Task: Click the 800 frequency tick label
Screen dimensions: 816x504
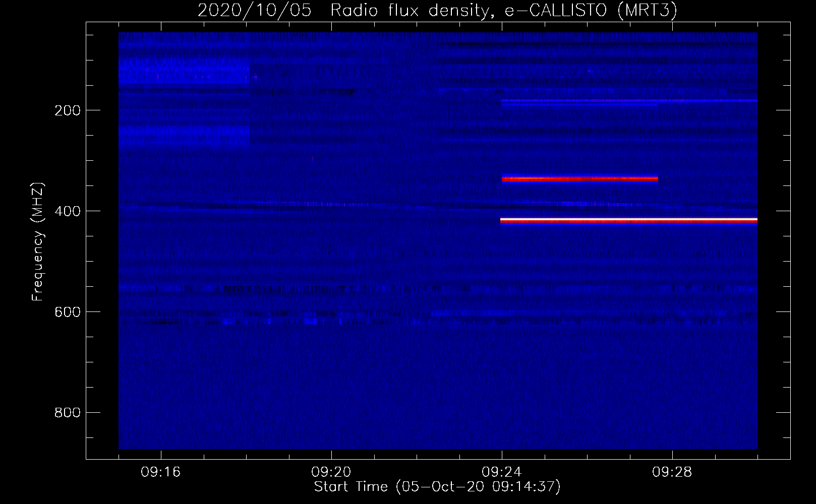Action: [68, 413]
